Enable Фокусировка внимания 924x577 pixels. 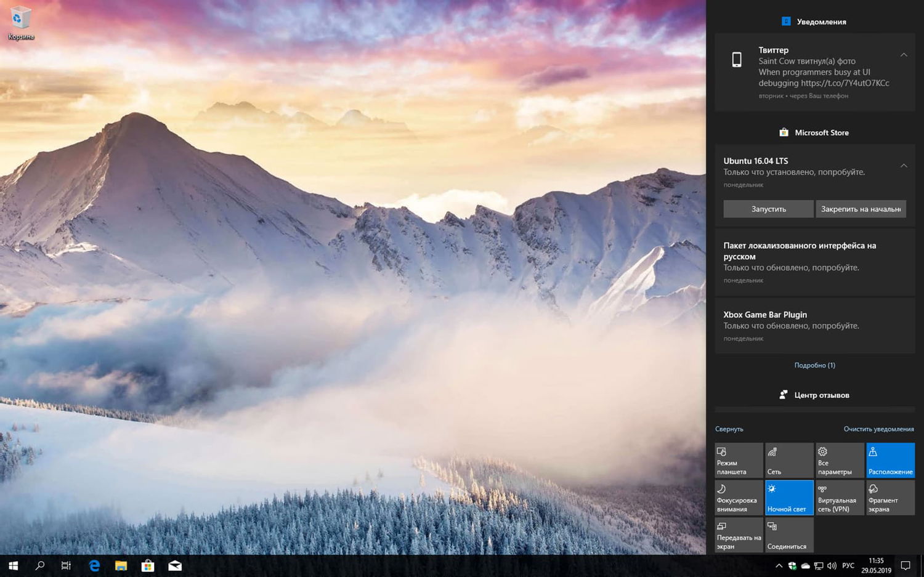(739, 497)
